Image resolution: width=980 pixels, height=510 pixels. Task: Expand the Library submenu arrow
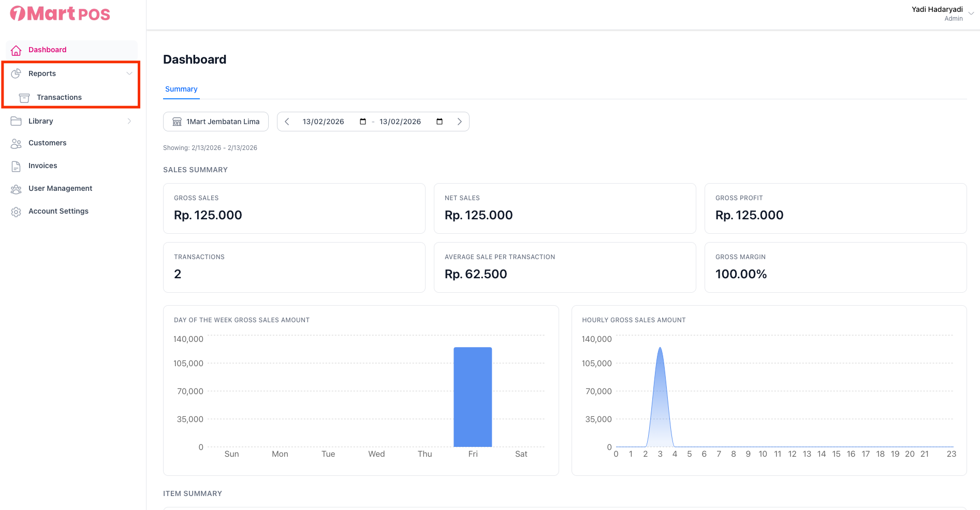[129, 121]
